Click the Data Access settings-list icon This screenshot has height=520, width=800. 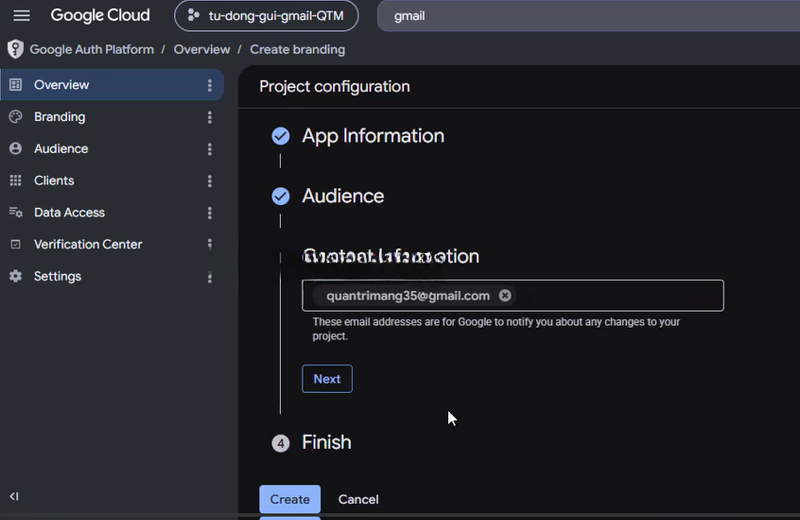[x=16, y=212]
